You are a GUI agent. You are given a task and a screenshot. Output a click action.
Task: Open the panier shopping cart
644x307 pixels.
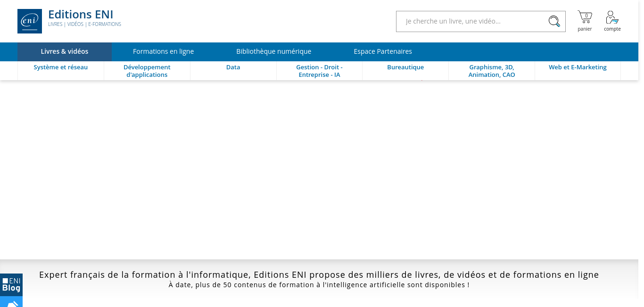(585, 21)
